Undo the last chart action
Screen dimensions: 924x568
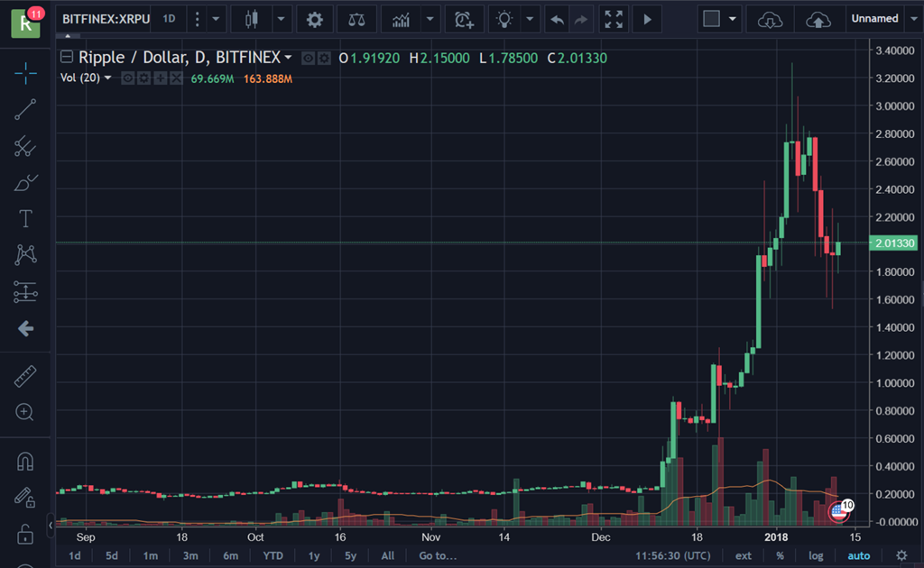pyautogui.click(x=557, y=20)
